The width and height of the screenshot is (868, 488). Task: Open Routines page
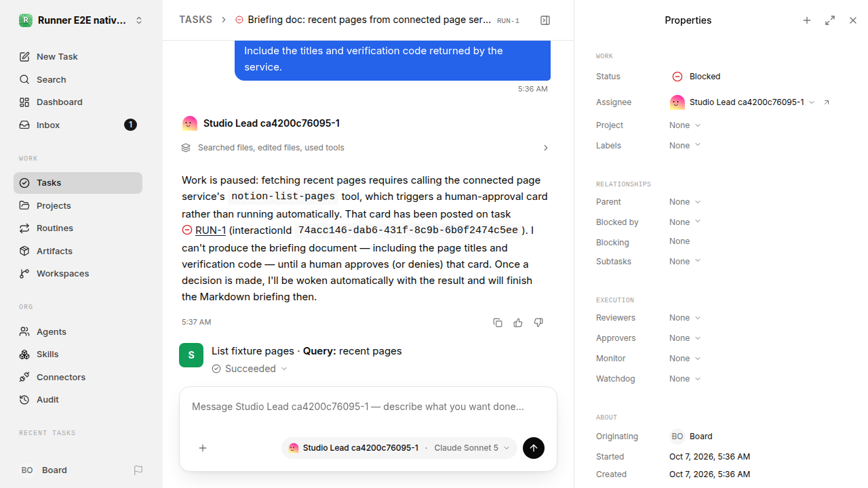tap(78, 228)
